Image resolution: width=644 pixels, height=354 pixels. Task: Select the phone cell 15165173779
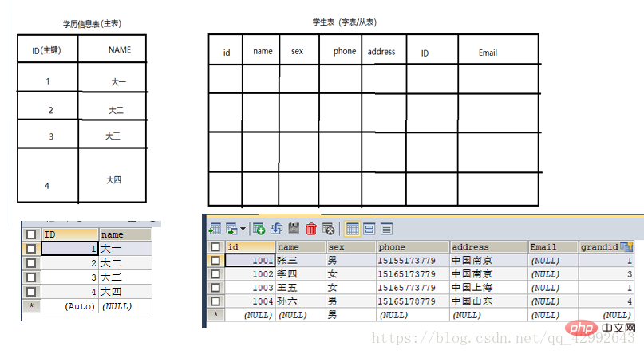pyautogui.click(x=413, y=273)
